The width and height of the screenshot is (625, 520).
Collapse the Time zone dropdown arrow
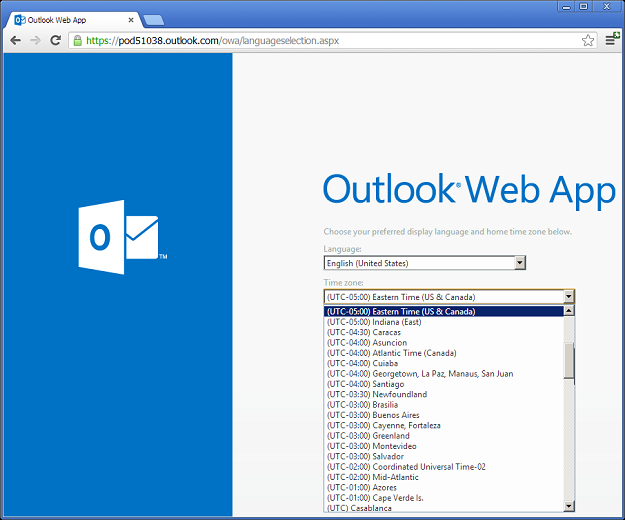coord(568,296)
